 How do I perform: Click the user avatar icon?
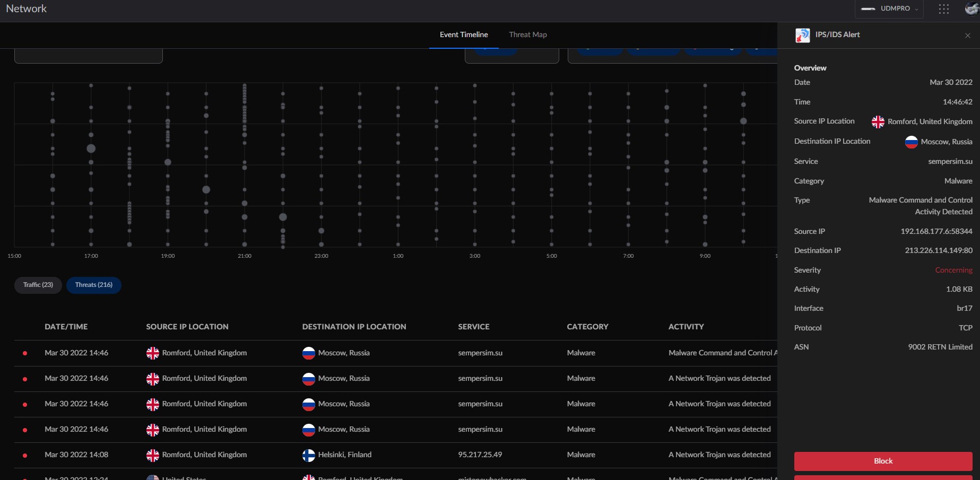pos(972,9)
